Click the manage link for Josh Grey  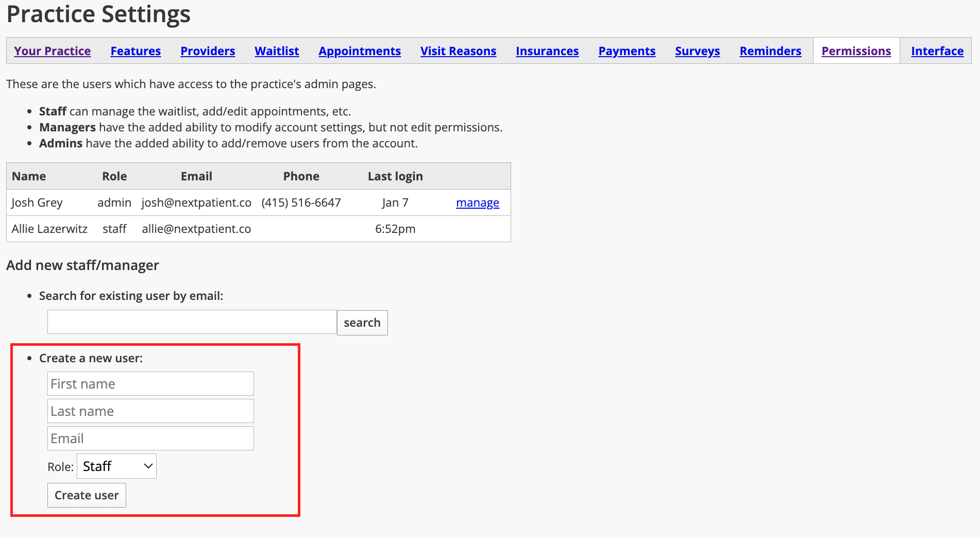point(478,203)
